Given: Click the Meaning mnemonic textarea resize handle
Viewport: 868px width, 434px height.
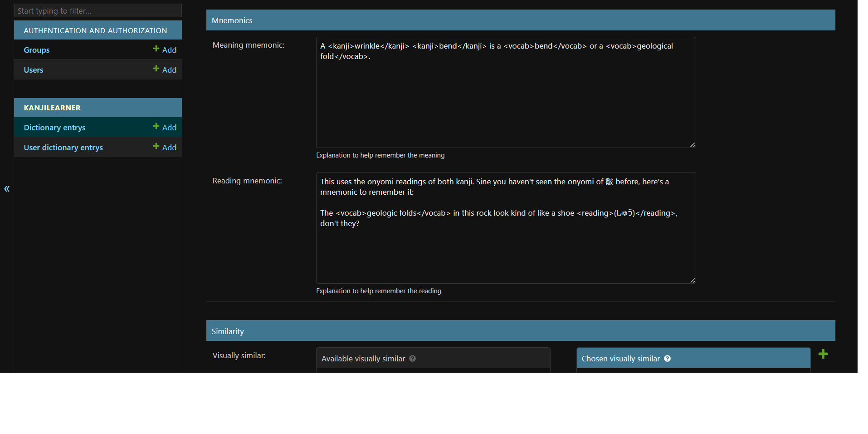Looking at the screenshot, I should click(x=692, y=144).
